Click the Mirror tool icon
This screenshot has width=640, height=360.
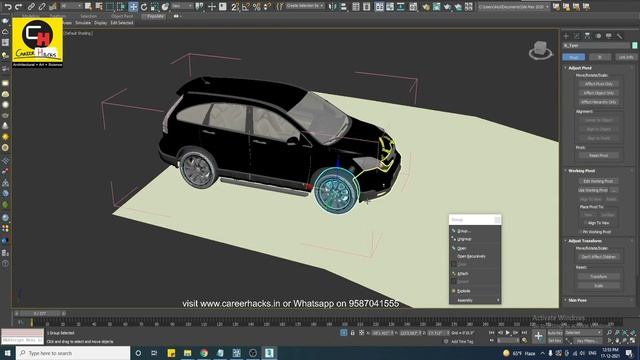click(333, 7)
